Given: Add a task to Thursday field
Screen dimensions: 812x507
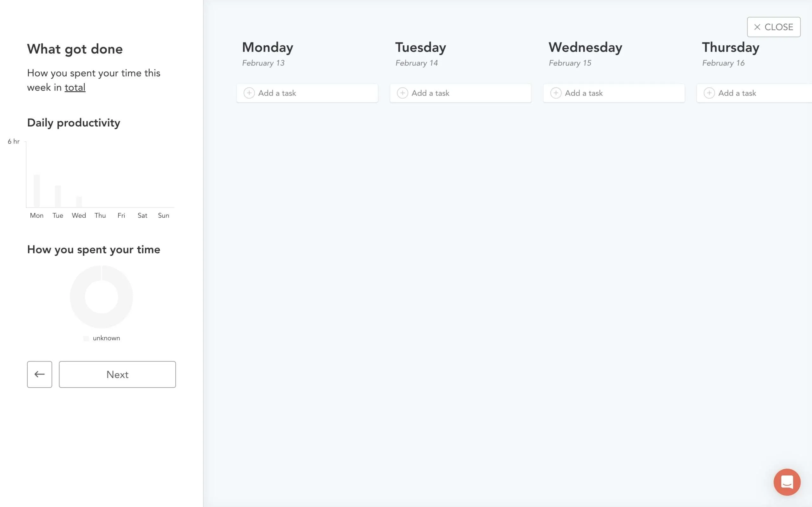Looking at the screenshot, I should point(754,93).
